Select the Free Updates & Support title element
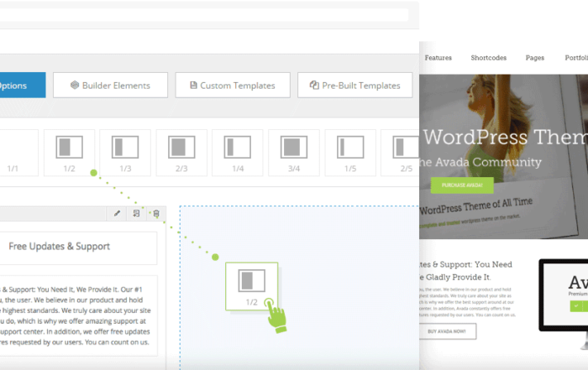588x370 pixels. 78,248
